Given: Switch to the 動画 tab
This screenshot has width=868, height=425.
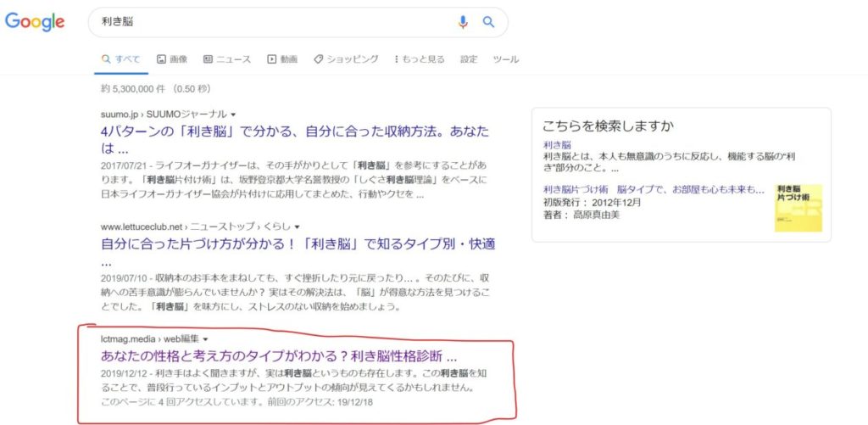Looking at the screenshot, I should click(282, 59).
